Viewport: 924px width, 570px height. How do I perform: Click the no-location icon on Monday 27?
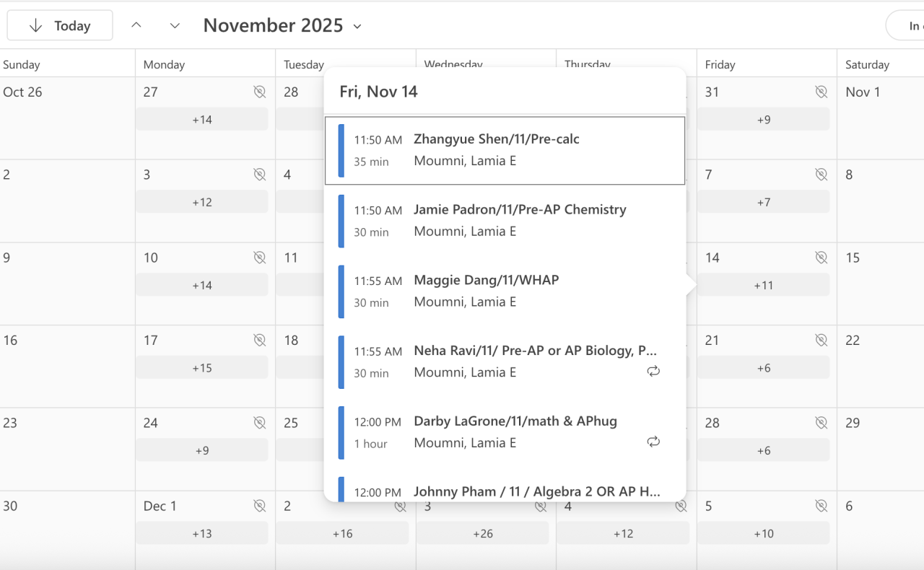coord(260,92)
